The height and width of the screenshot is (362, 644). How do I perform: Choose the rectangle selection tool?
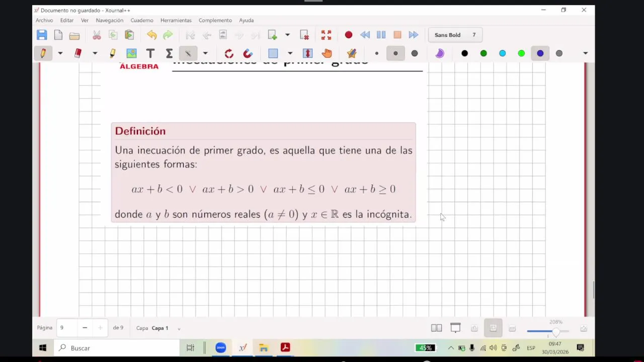tap(273, 53)
